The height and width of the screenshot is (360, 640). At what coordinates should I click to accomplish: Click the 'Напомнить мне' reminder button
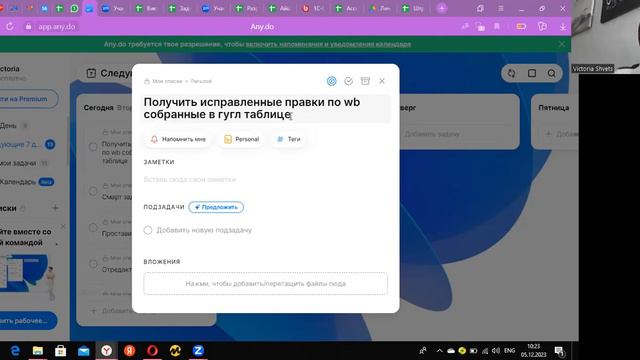point(178,139)
